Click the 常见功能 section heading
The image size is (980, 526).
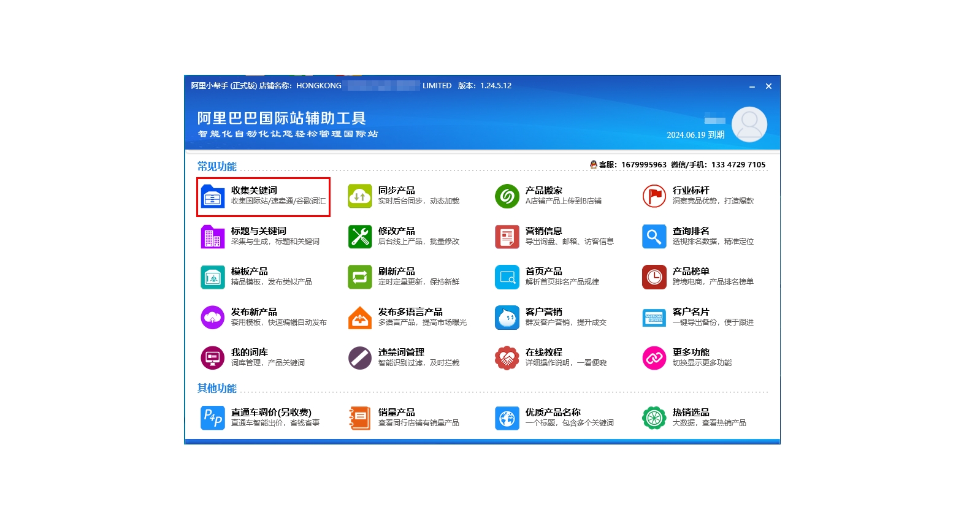(216, 166)
